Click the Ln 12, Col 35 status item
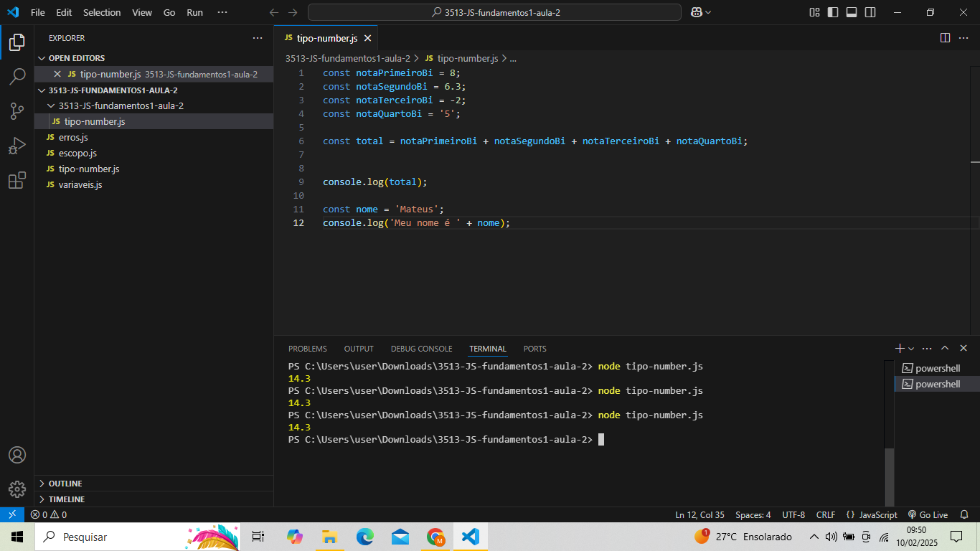980x551 pixels. click(699, 514)
